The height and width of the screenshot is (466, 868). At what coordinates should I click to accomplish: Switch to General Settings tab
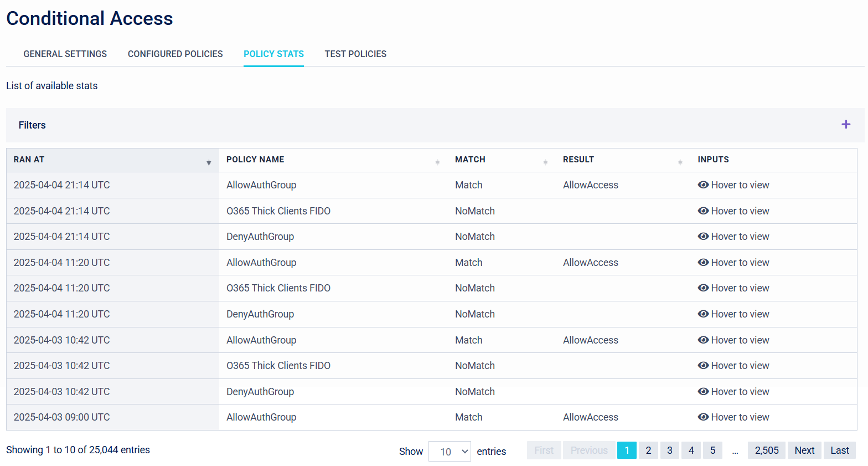(65, 54)
